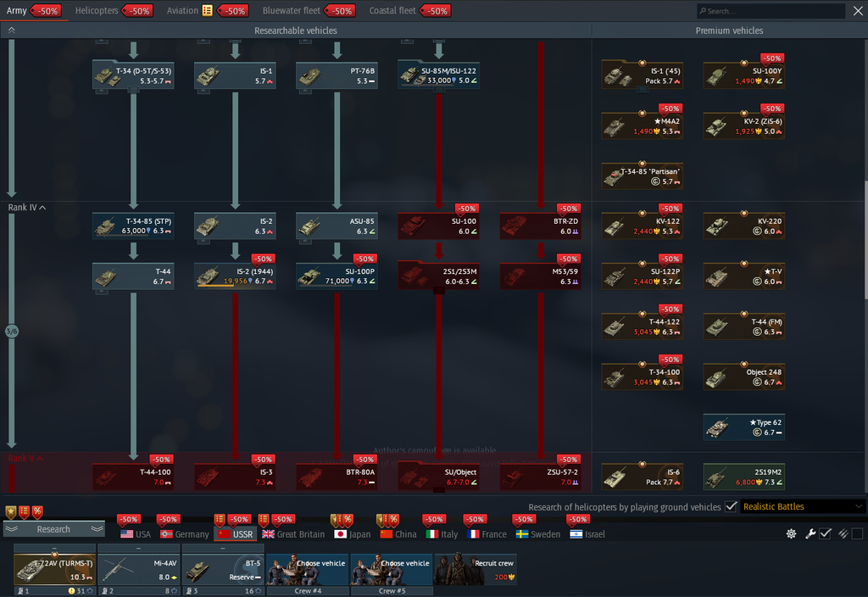Viewport: 868px width, 597px height.
Task: Click the diagonal stripes icon beside the empty checkbox
Action: coord(843,534)
